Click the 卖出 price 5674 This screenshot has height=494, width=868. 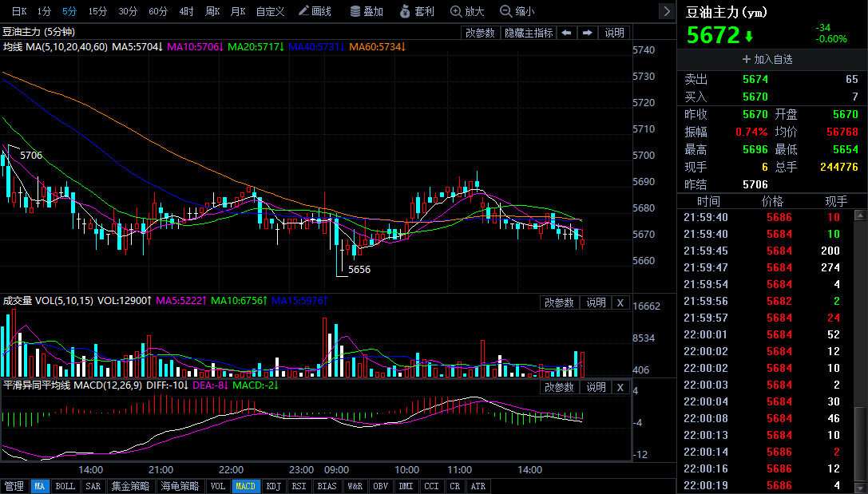(x=755, y=79)
